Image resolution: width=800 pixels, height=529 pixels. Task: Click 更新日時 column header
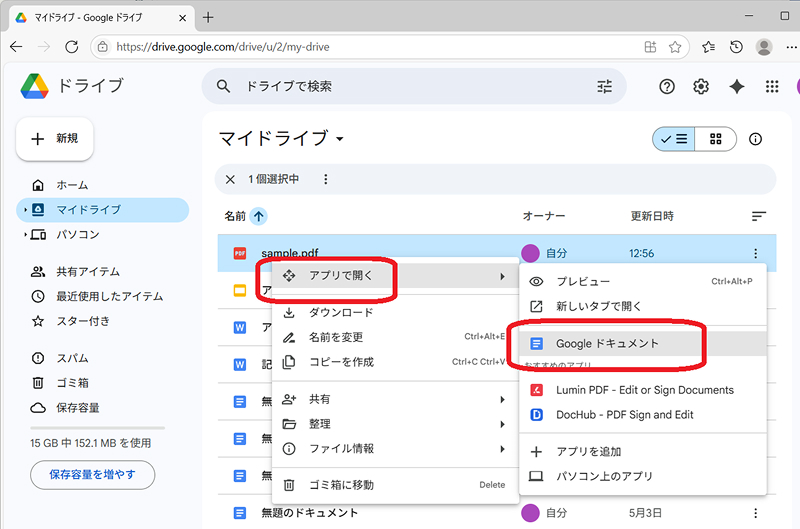652,216
